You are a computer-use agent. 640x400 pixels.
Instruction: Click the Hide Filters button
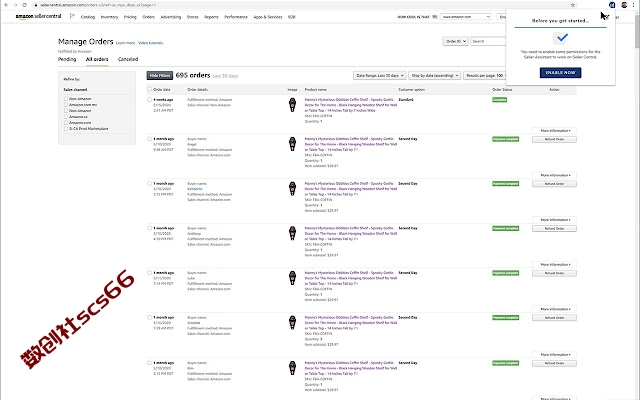pos(160,76)
